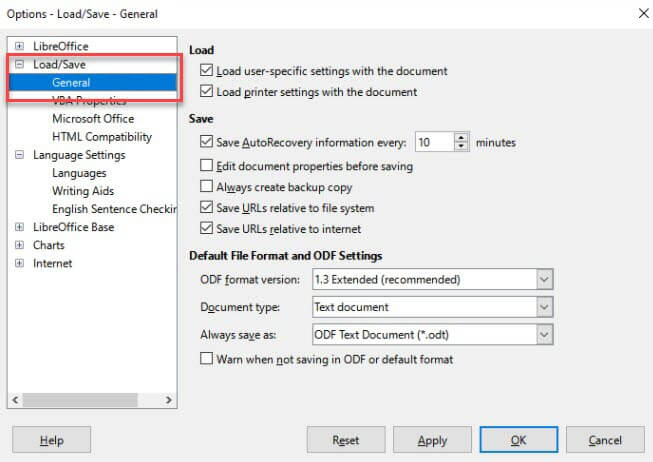The image size is (653, 462).
Task: Increase AutoRecovery minutes with up arrow
Action: pos(461,137)
